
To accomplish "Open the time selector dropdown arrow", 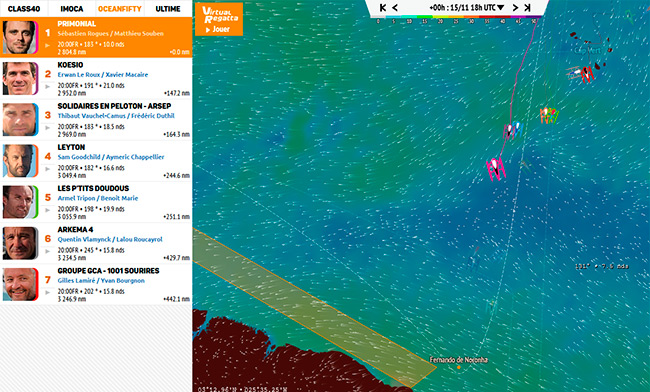I will [501, 8].
